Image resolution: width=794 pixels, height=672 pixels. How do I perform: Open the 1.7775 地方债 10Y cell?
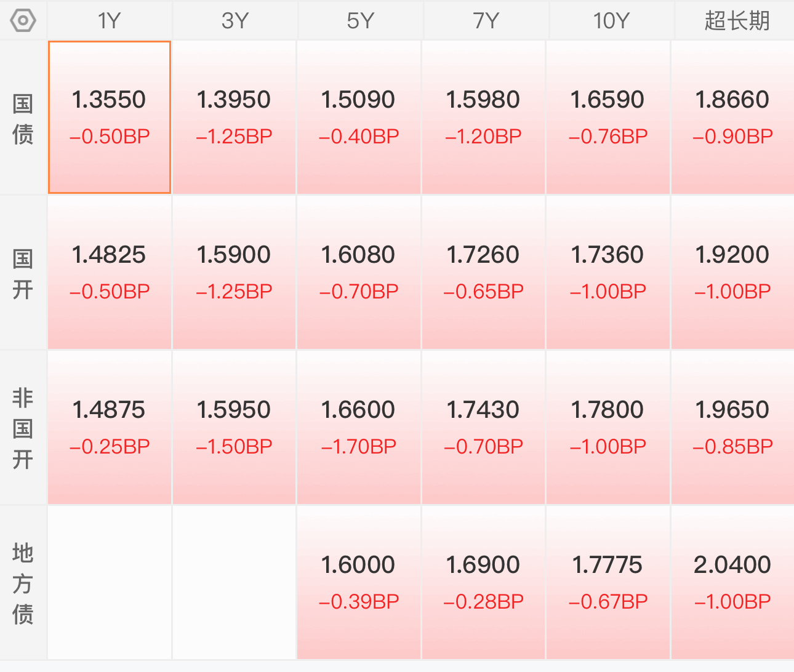pyautogui.click(x=608, y=583)
